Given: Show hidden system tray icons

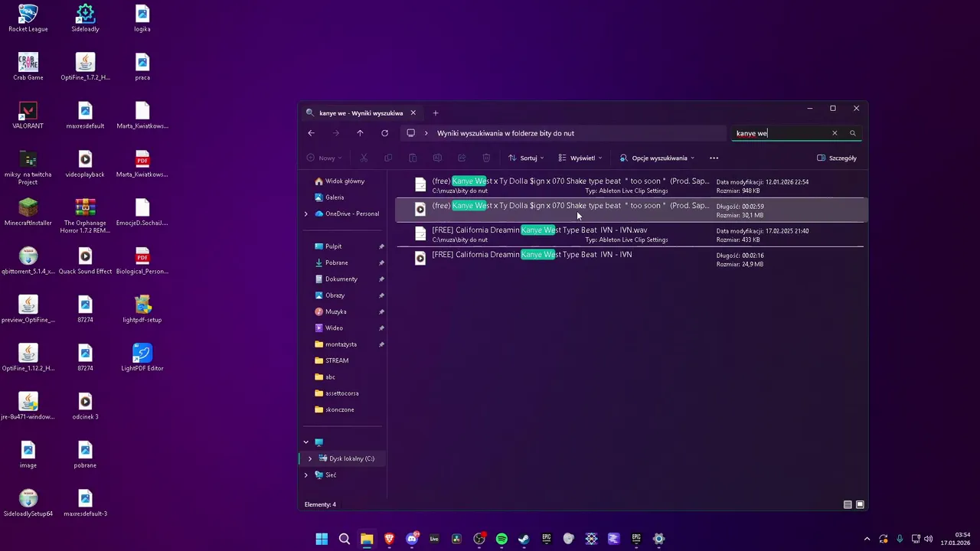Looking at the screenshot, I should [x=867, y=539].
